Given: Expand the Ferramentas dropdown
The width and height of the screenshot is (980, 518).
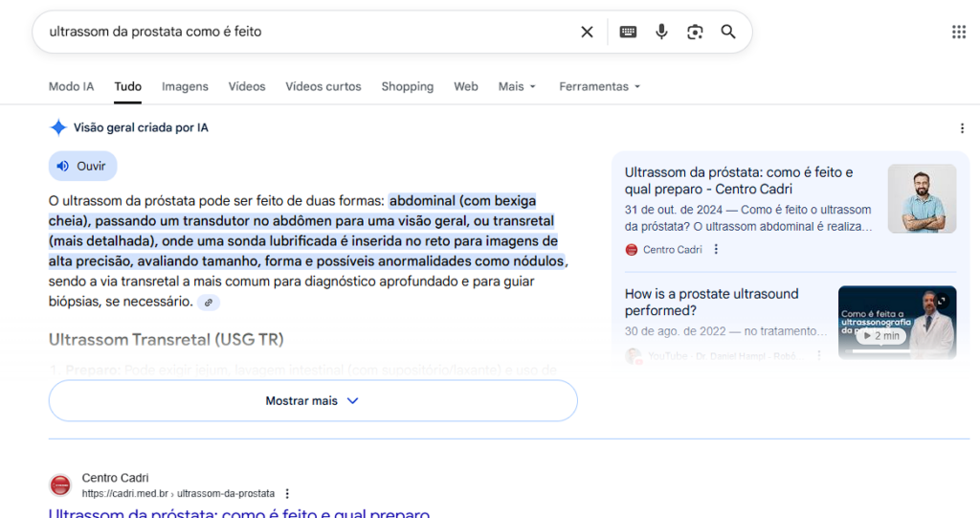Looking at the screenshot, I should (x=599, y=86).
